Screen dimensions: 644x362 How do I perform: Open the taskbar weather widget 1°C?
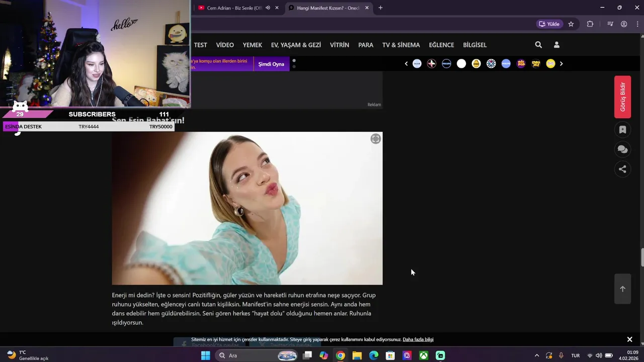click(28, 355)
